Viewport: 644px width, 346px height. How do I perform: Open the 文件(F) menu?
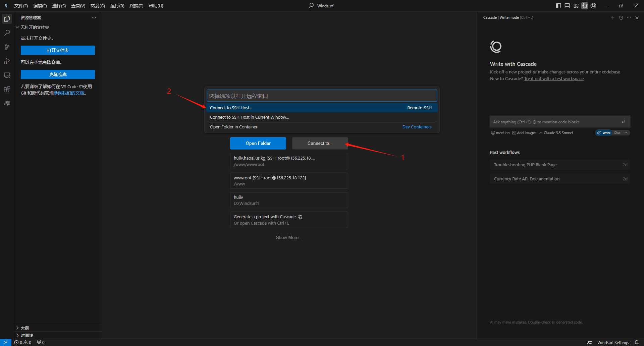tap(21, 6)
